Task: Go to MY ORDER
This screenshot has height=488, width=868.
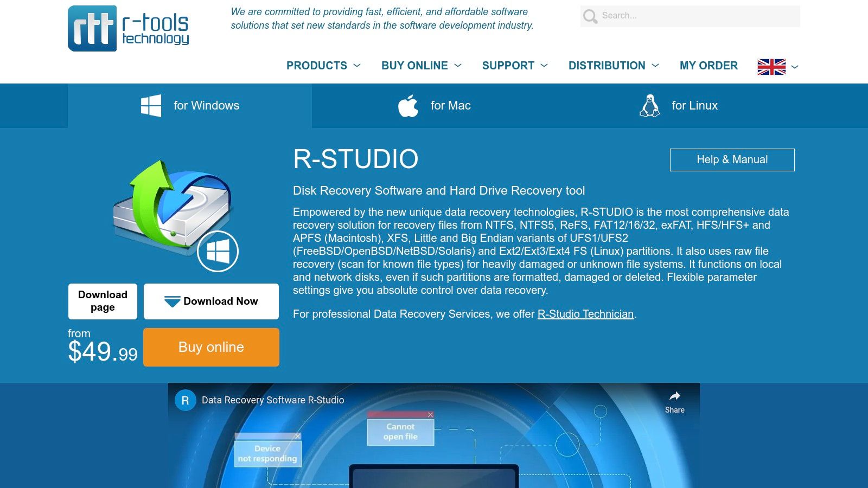Action: pyautogui.click(x=709, y=66)
